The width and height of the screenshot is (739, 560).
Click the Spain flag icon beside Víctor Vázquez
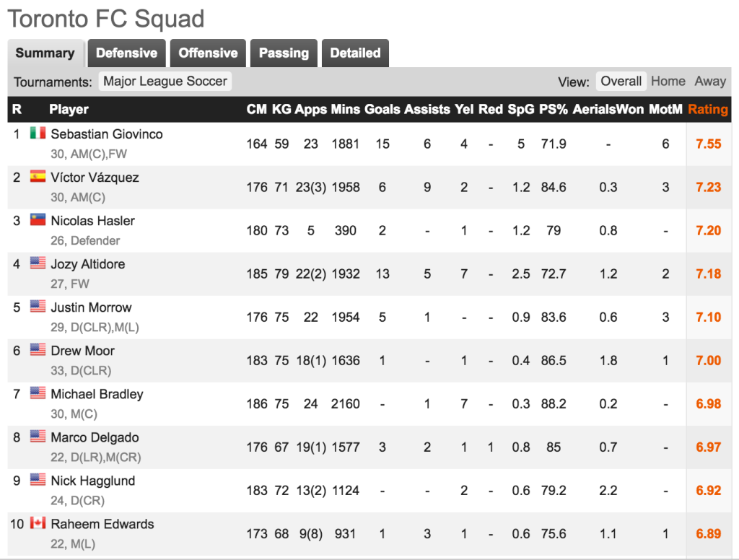point(38,177)
